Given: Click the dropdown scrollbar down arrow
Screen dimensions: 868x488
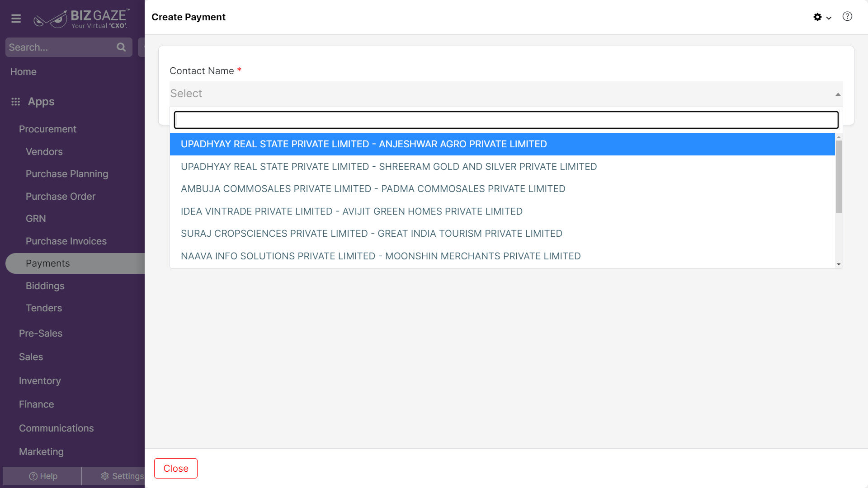Looking at the screenshot, I should click(839, 264).
